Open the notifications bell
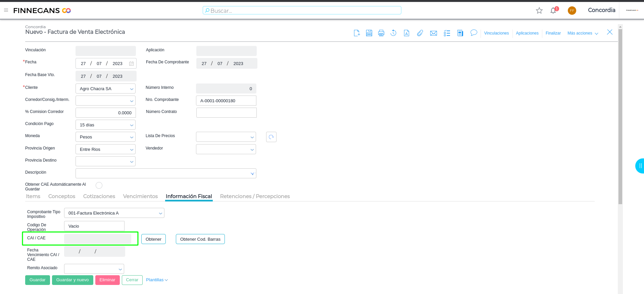The width and height of the screenshot is (644, 294). (x=553, y=11)
